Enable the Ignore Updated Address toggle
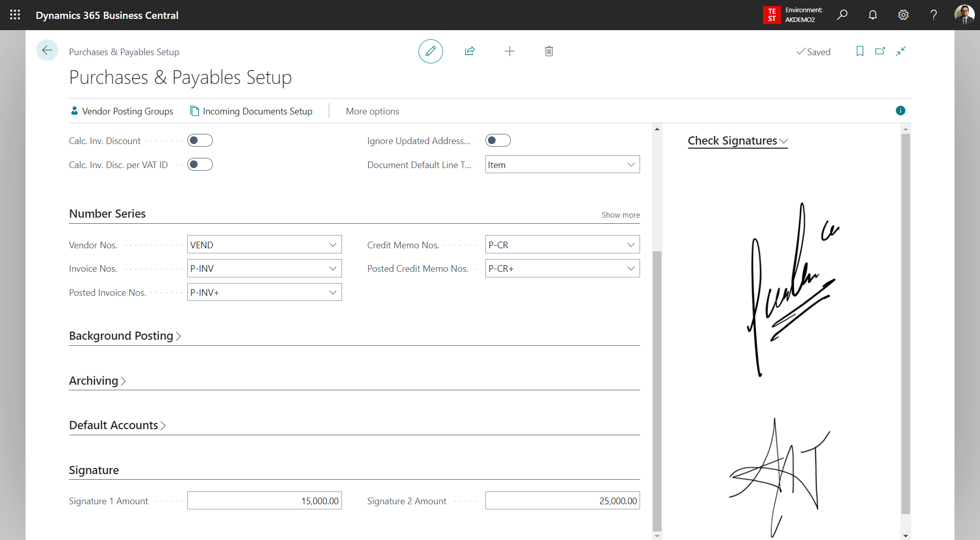Image resolution: width=980 pixels, height=540 pixels. coord(498,140)
